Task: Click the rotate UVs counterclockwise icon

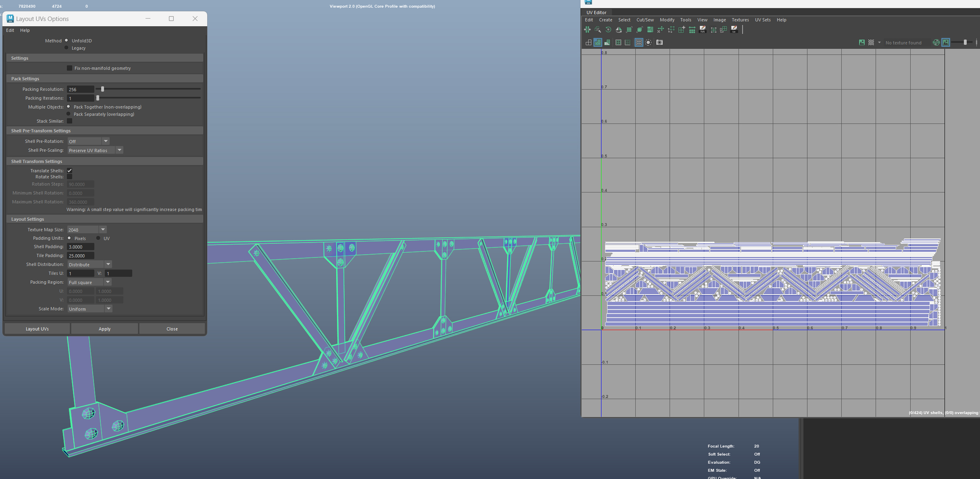Action: (x=608, y=30)
